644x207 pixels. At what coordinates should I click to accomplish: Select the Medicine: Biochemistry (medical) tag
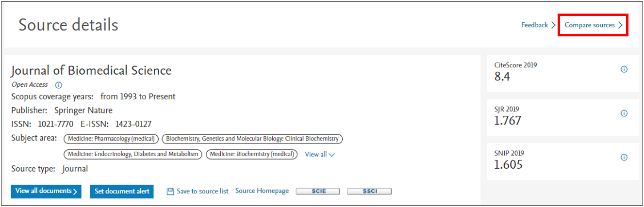[251, 154]
